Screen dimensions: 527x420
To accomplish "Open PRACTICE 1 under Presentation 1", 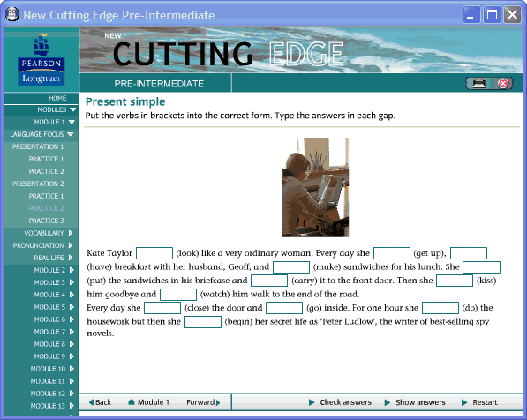I will [46, 159].
